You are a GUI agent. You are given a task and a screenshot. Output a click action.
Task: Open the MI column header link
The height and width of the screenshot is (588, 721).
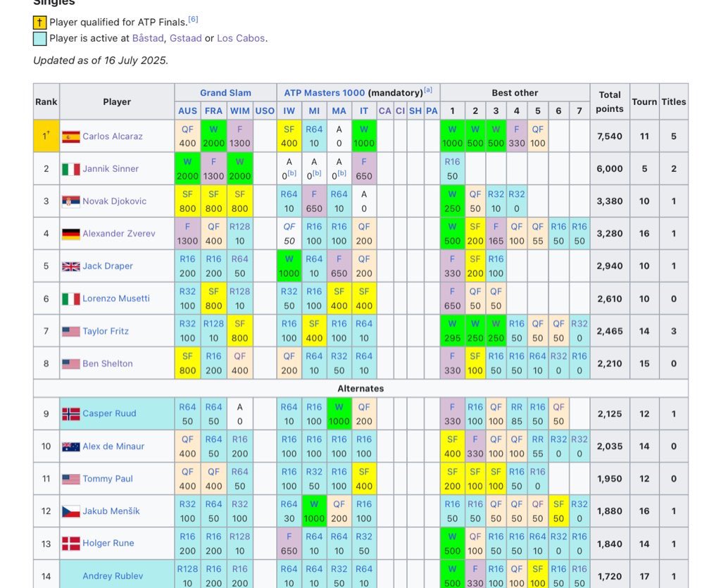click(314, 111)
